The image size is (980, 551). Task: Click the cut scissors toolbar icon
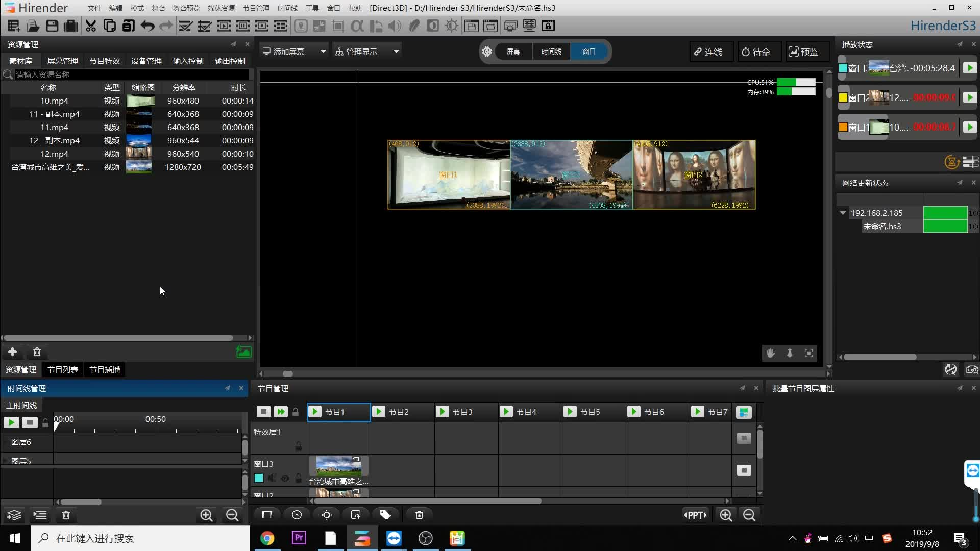91,26
